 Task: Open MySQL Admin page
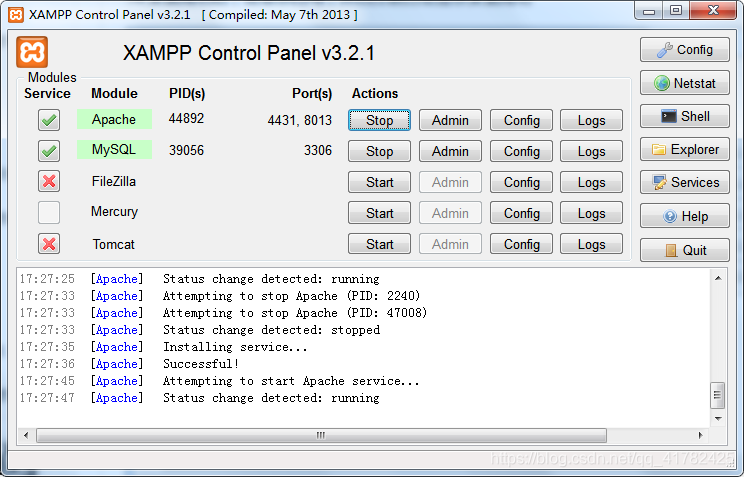point(450,151)
